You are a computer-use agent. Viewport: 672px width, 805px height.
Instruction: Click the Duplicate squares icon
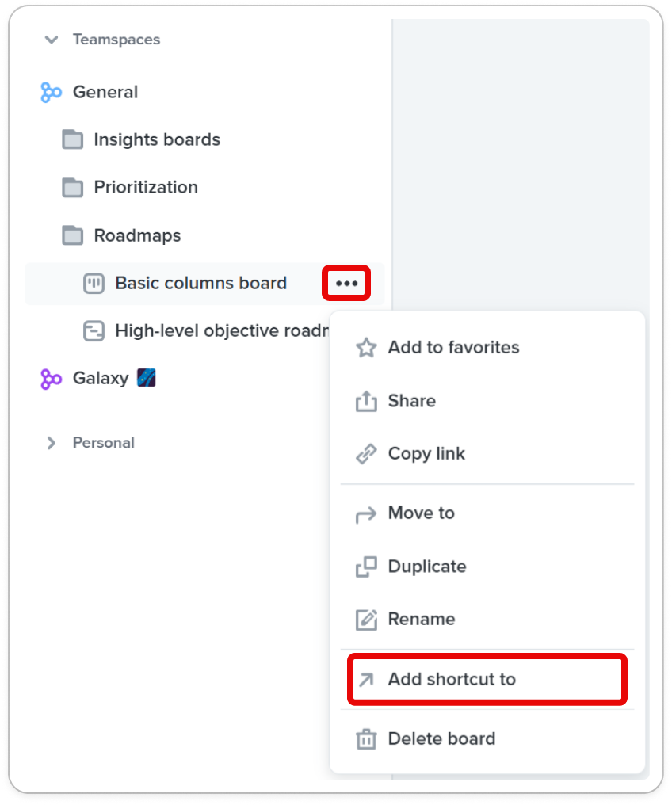366,567
